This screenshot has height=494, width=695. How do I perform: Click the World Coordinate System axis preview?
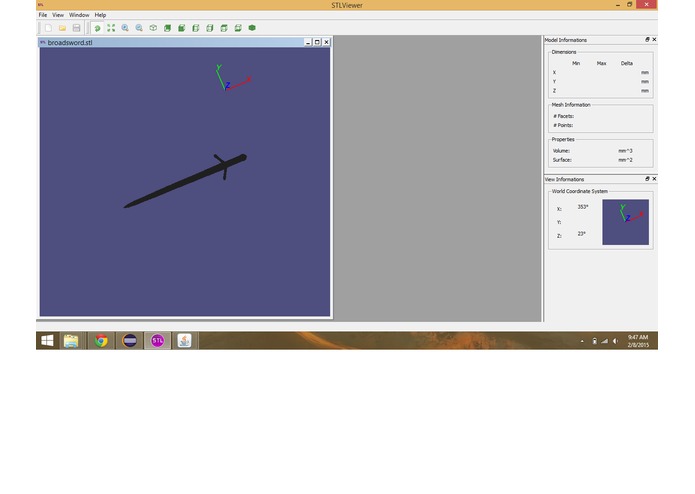[625, 222]
